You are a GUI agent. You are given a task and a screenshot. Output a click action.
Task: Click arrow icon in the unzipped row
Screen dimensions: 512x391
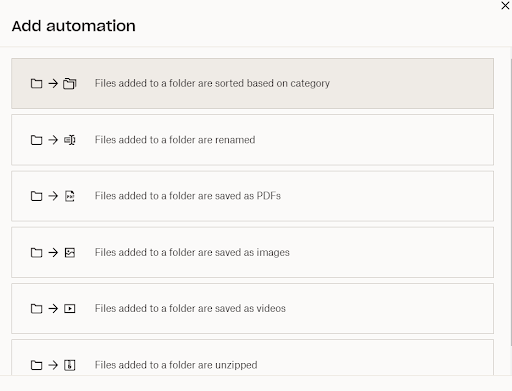coord(53,365)
